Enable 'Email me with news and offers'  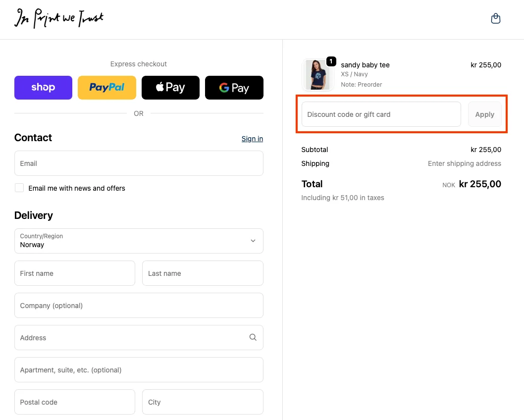click(19, 188)
